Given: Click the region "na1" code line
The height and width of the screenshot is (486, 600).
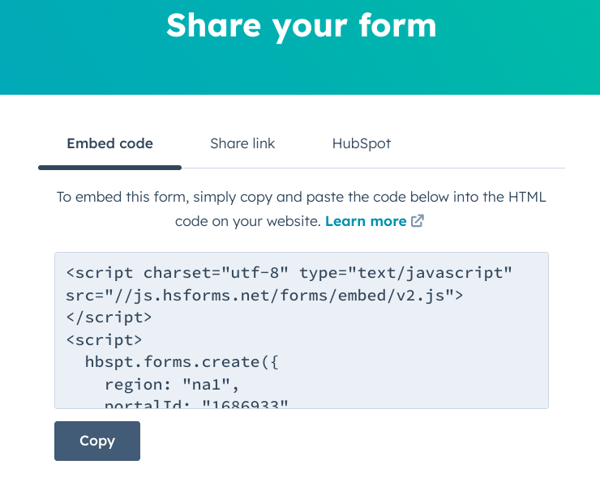Looking at the screenshot, I should pos(172,384).
